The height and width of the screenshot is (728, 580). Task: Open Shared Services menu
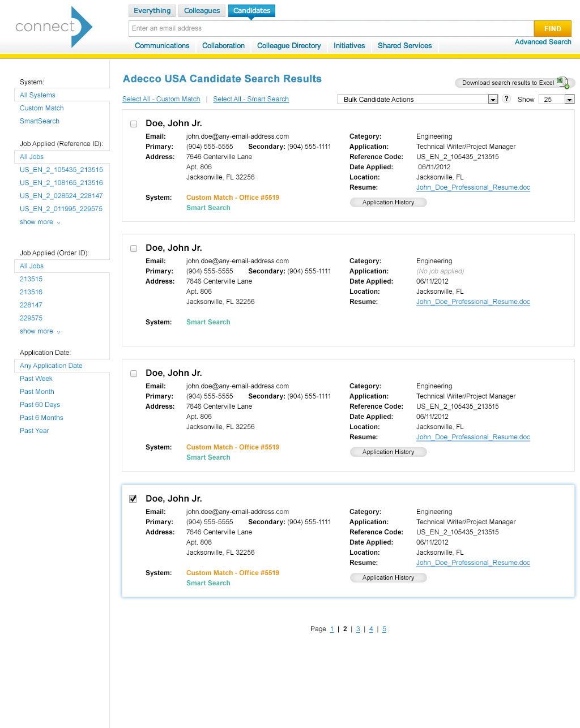tap(405, 45)
